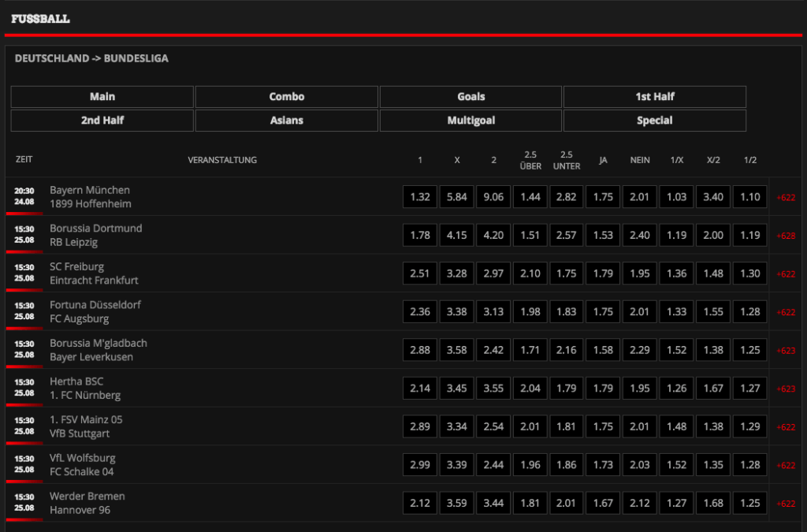Pick 1/2 odds 1.25 for Bremen vs Hannover
This screenshot has width=807, height=532.
pos(750,503)
